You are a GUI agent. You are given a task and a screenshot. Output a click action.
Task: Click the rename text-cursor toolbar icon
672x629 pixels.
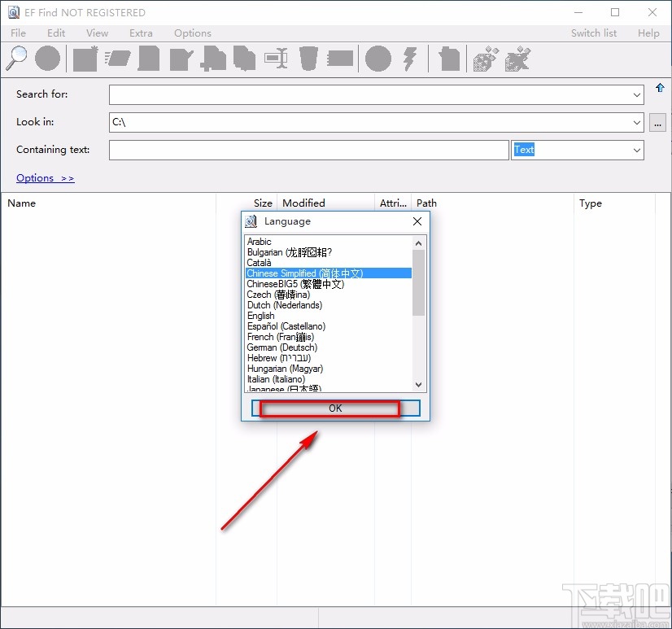(276, 59)
